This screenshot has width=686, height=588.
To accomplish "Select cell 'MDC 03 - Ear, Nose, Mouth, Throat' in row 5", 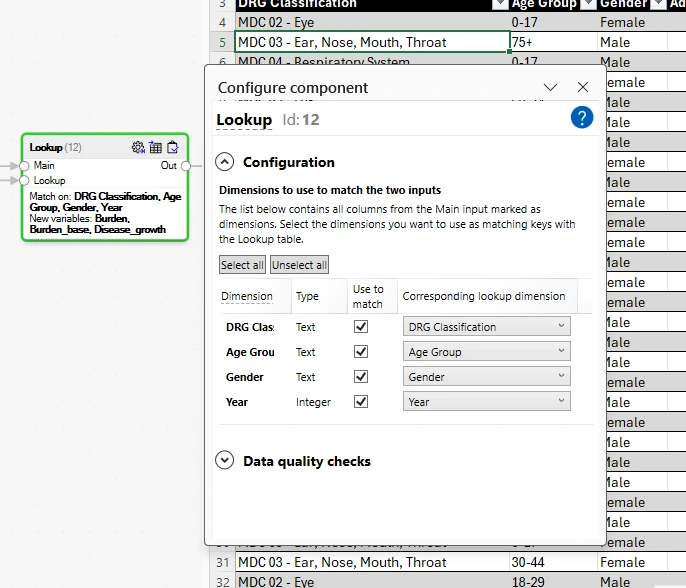I will click(372, 42).
